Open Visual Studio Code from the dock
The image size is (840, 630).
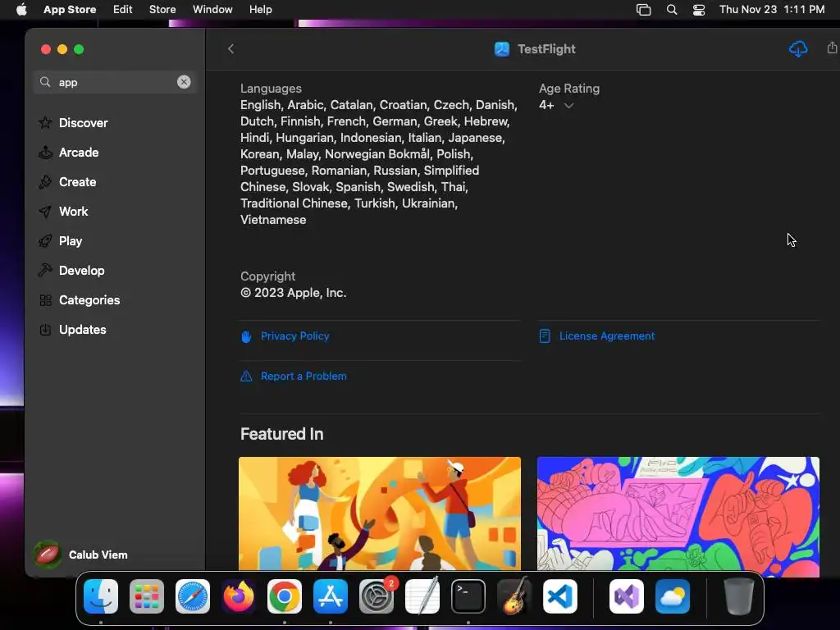[560, 596]
